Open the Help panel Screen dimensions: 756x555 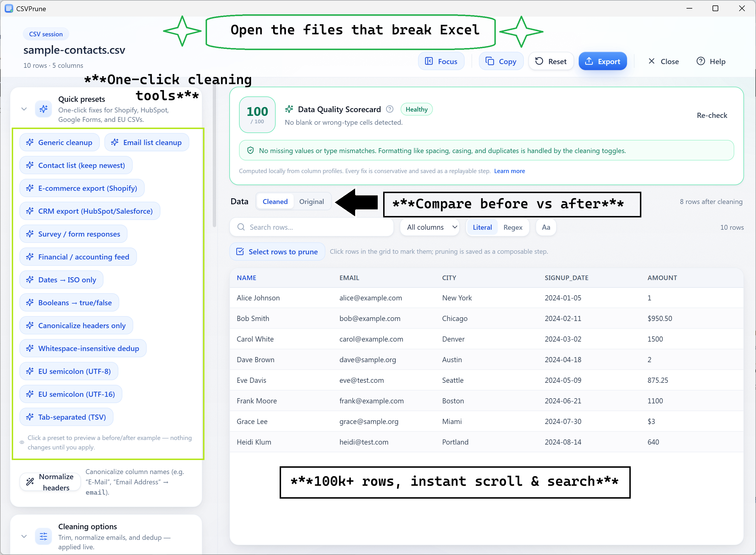click(x=711, y=61)
